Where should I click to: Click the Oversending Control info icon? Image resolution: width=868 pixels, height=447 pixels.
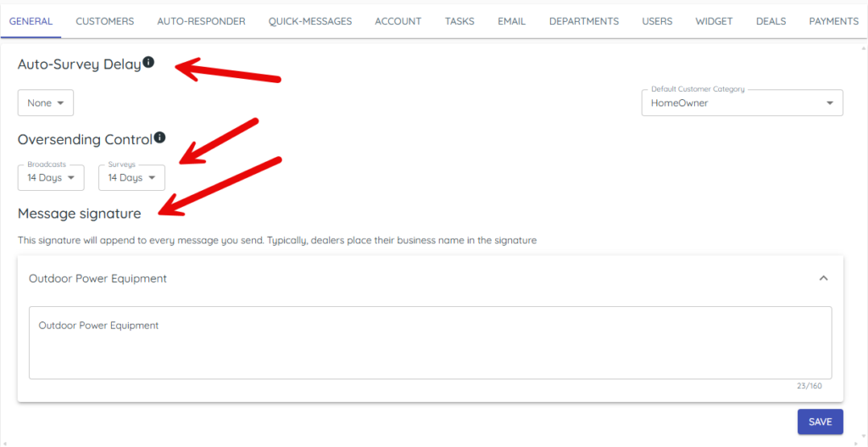click(159, 137)
